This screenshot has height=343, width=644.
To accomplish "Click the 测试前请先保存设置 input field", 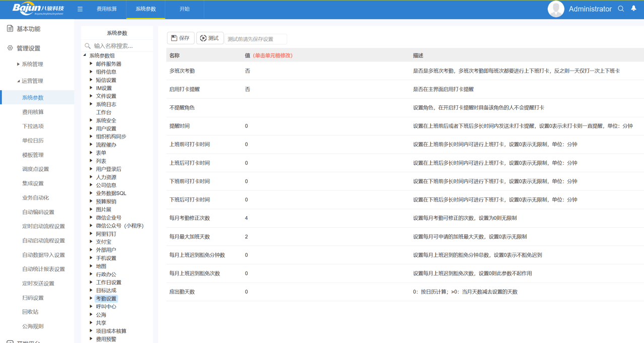I will (255, 38).
